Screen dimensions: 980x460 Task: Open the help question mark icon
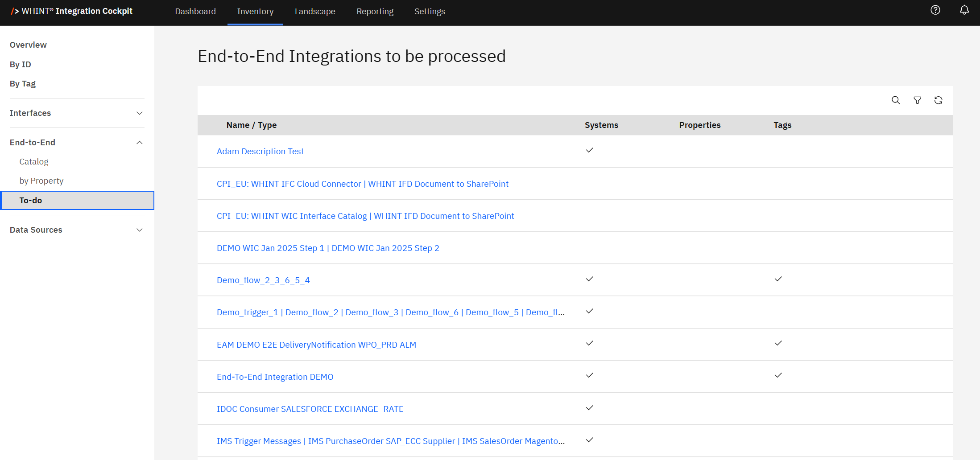(x=935, y=10)
